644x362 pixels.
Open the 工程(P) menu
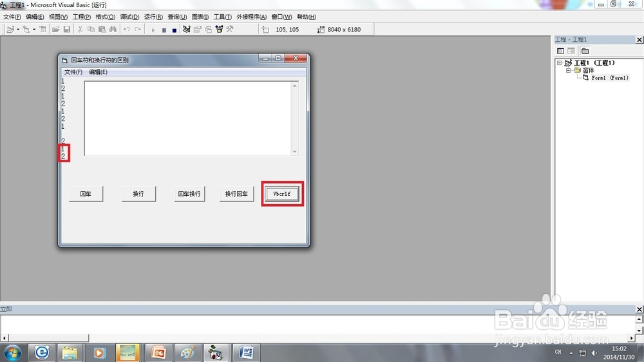(x=82, y=17)
